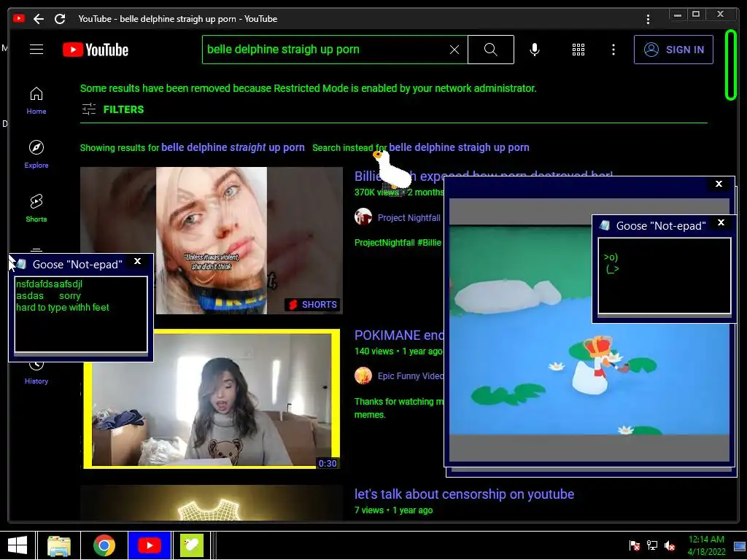
Task: Go back using the browser back arrow
Action: point(39,19)
